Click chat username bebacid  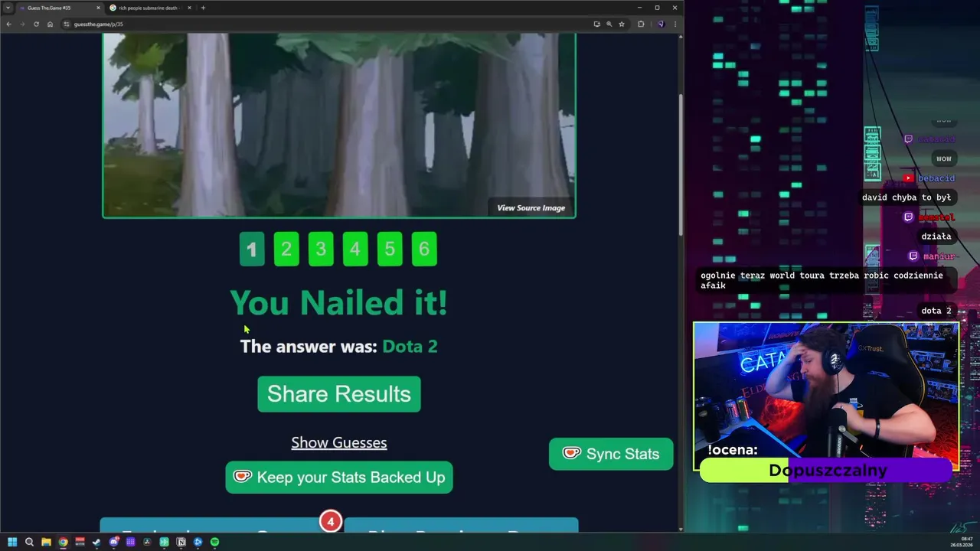936,178
